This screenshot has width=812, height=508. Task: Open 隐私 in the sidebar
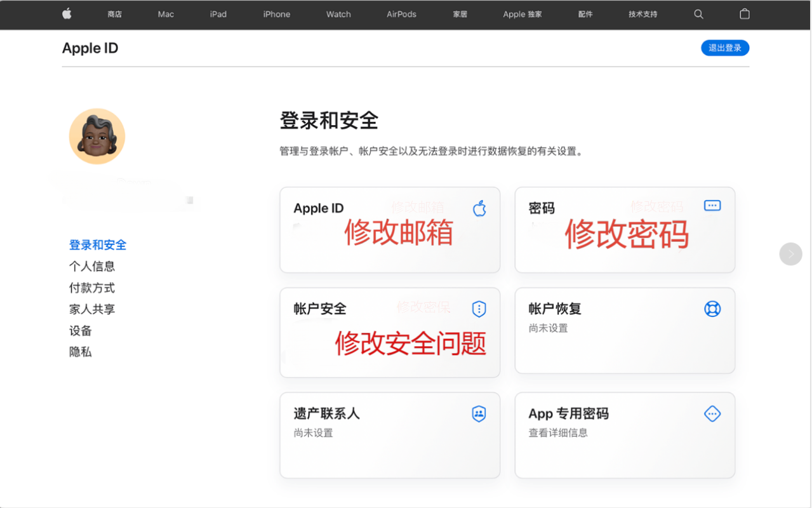pos(81,352)
